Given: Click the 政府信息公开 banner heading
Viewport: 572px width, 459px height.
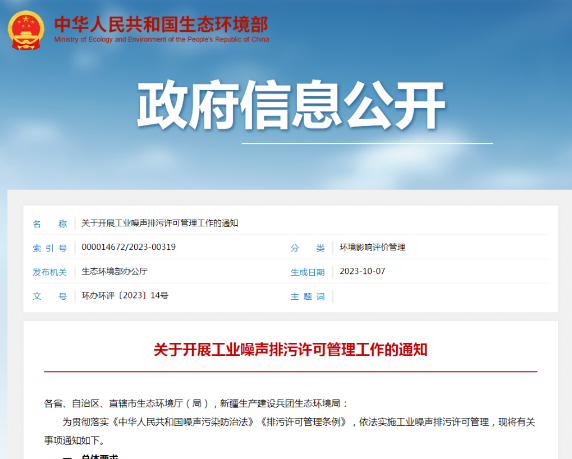Looking at the screenshot, I should 291,105.
